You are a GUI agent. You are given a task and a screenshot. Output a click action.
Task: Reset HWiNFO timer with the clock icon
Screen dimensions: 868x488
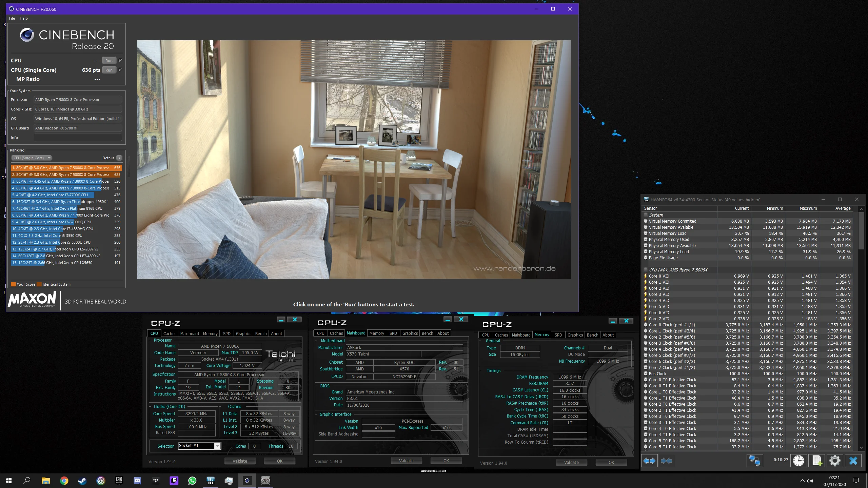pyautogui.click(x=798, y=461)
